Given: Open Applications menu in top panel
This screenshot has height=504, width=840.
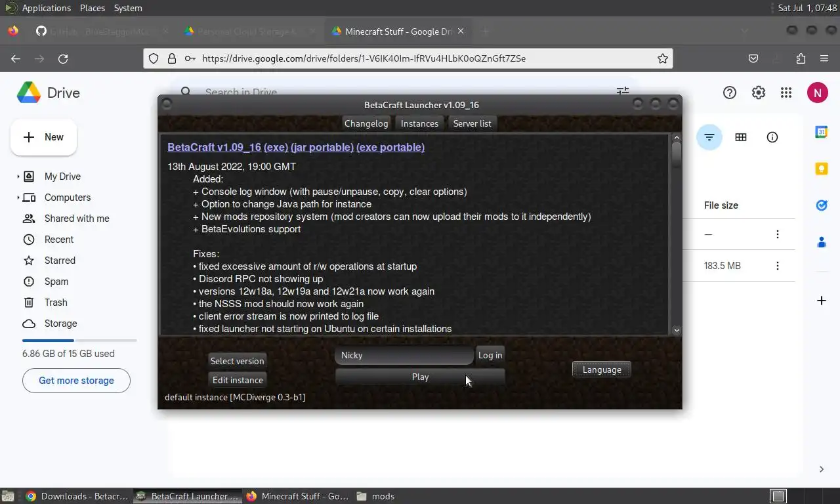Looking at the screenshot, I should pos(46,8).
